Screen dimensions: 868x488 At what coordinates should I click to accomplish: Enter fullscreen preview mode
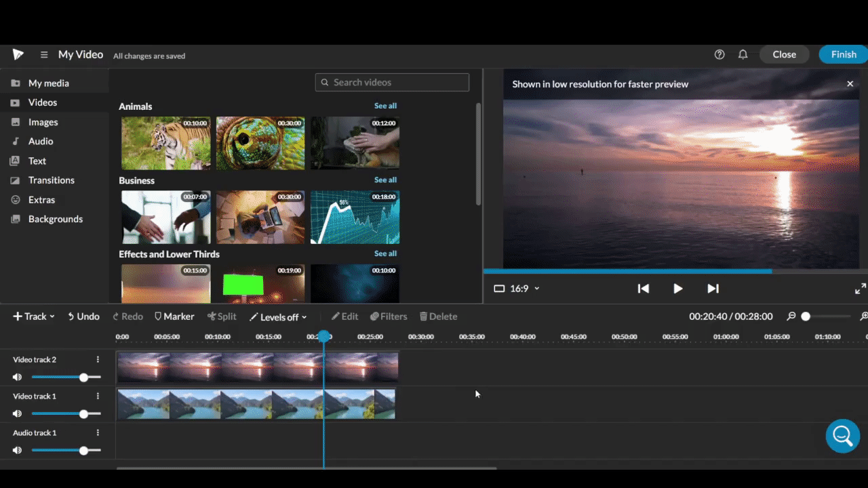tap(860, 289)
